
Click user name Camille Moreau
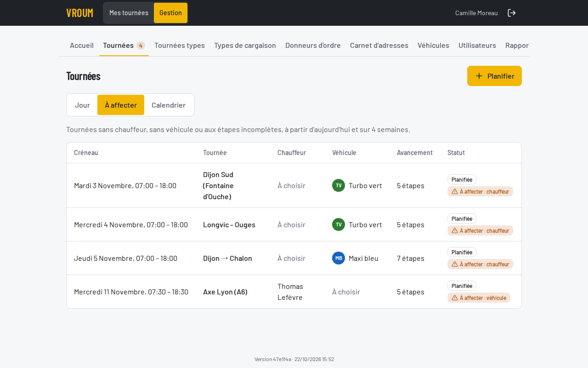click(476, 13)
